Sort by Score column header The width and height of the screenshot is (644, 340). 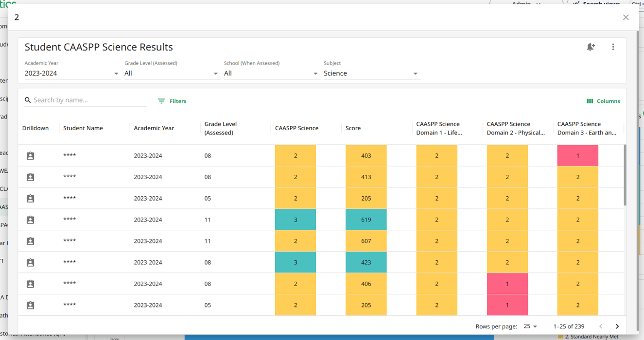(353, 128)
